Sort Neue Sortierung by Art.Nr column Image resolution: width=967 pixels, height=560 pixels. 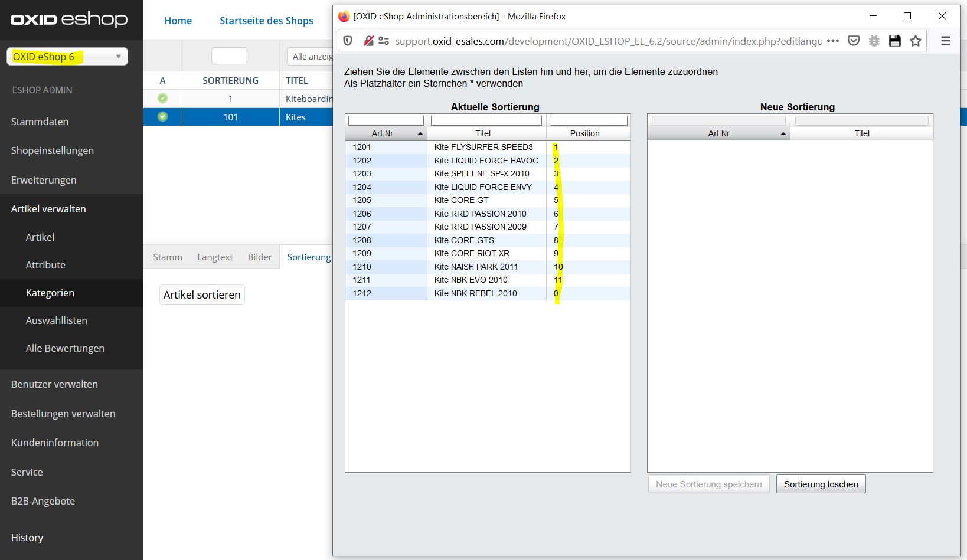[x=718, y=133]
